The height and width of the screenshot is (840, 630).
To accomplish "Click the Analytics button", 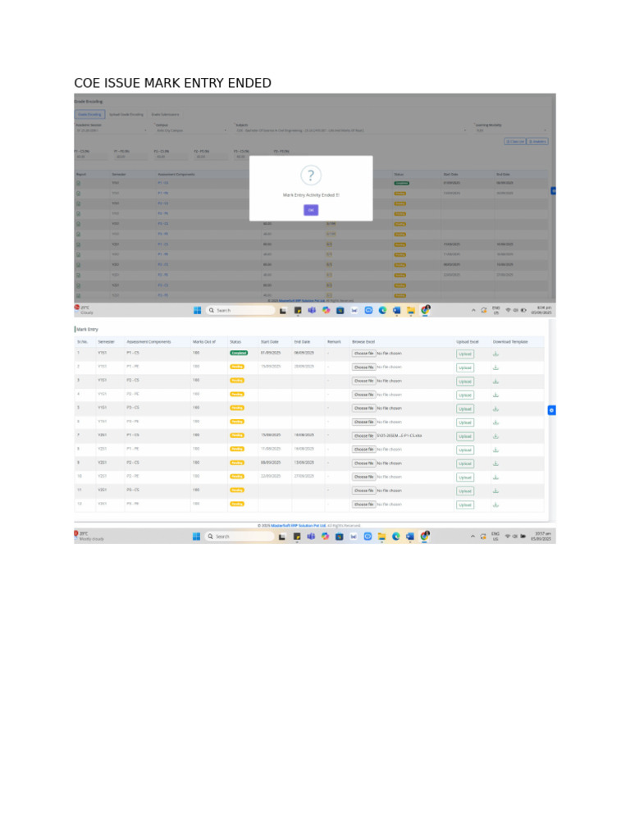I will pos(537,141).
